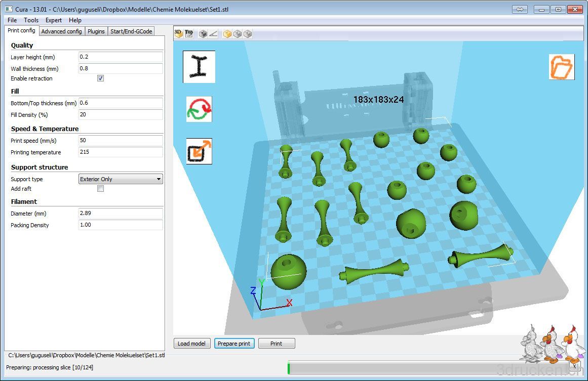Edit the Wall thickness field
Screen dimensions: 588x381
click(121, 68)
